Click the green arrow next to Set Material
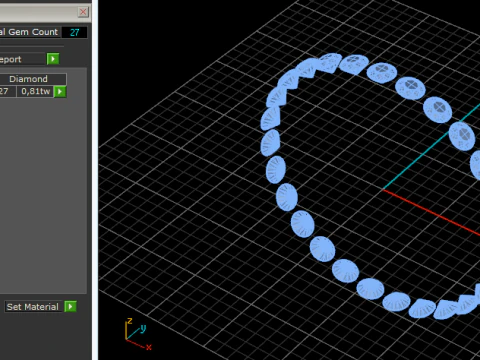Screen dimensions: 480x360 pyautogui.click(x=70, y=307)
